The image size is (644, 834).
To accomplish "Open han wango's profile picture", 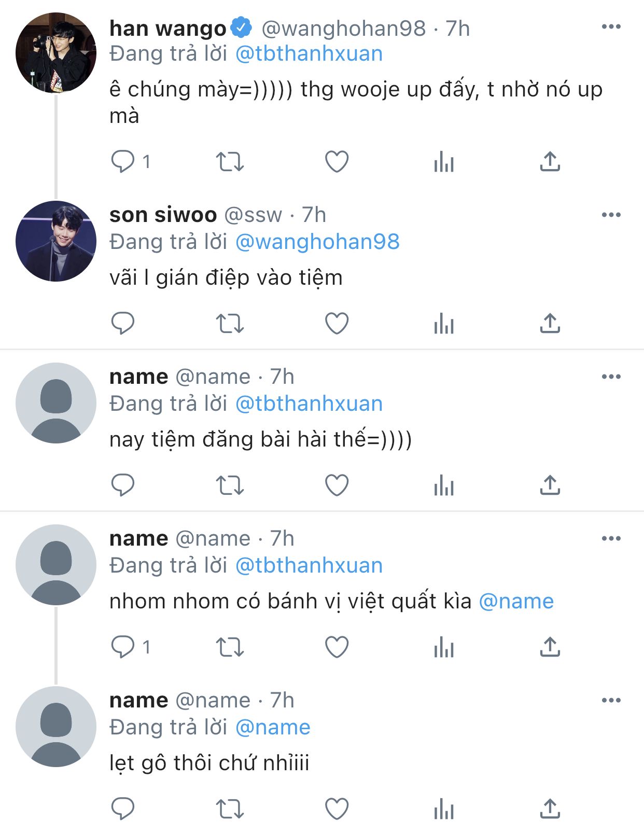I will pyautogui.click(x=56, y=53).
